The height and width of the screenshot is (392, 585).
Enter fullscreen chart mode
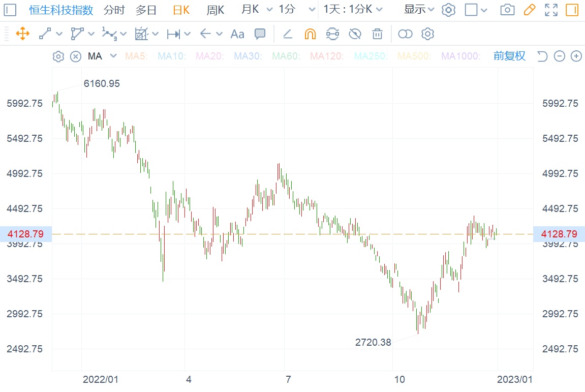tap(551, 10)
